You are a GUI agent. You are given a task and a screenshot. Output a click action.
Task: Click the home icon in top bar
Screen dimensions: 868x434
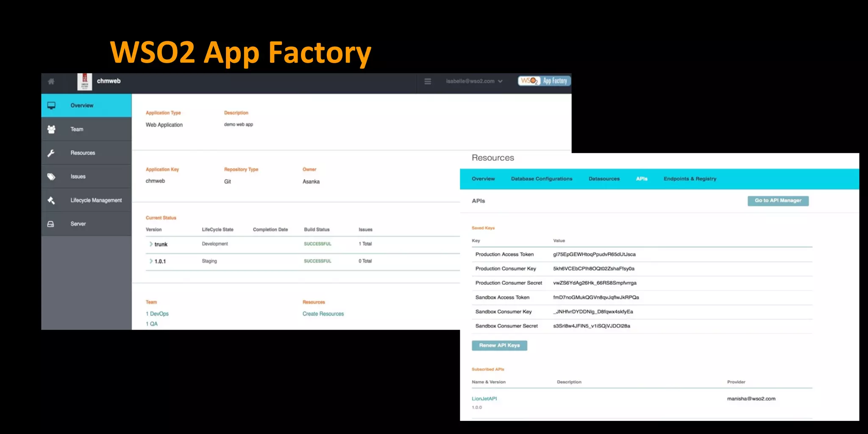51,81
